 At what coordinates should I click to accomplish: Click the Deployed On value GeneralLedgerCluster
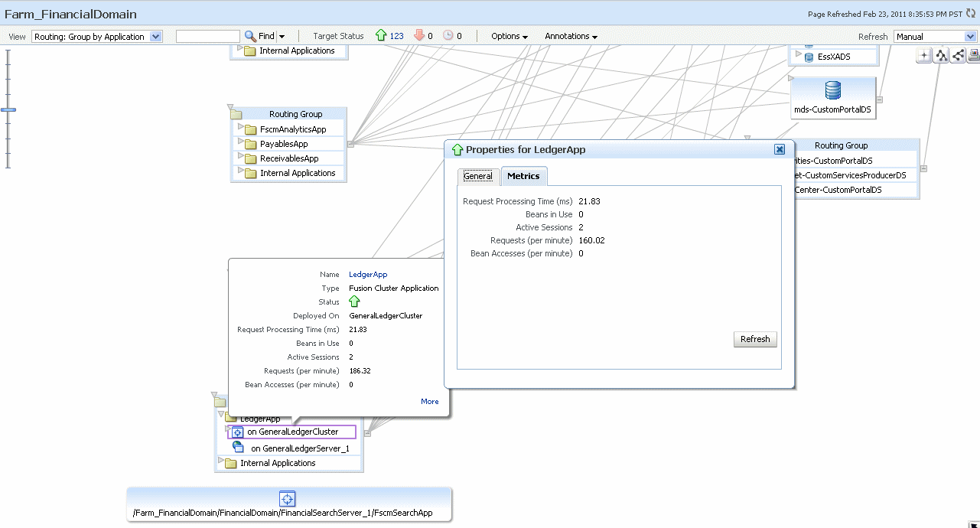point(386,316)
